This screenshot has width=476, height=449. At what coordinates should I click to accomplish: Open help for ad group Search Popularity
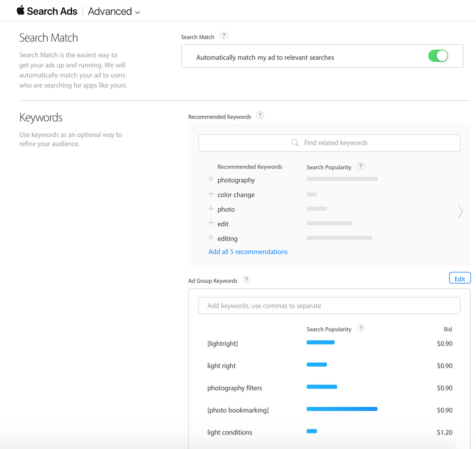coord(361,328)
